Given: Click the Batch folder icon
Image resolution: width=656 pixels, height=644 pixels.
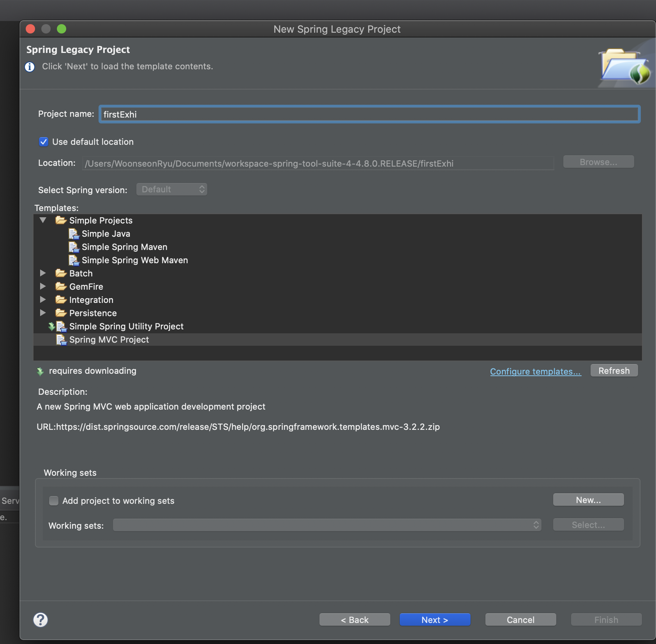Looking at the screenshot, I should [61, 273].
